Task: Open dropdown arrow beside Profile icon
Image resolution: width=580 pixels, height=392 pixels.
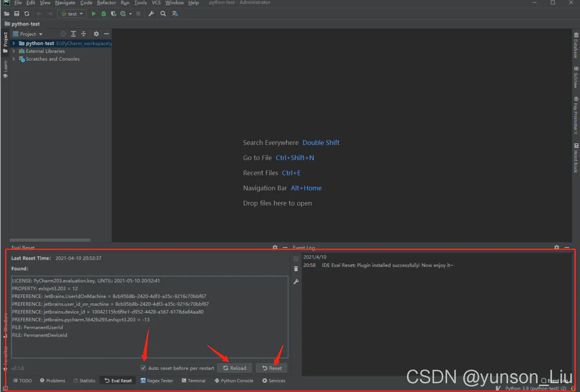Action: (130, 14)
